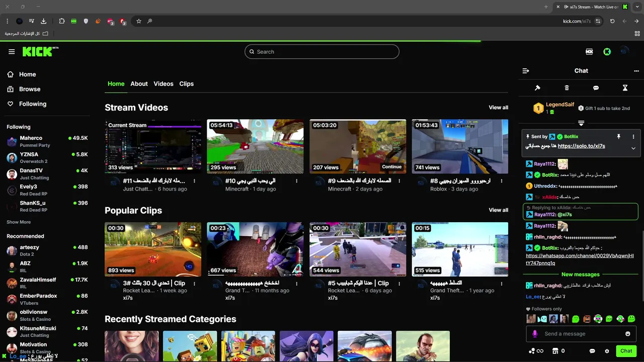Click the KICK logo
644x362 pixels.
(40, 52)
